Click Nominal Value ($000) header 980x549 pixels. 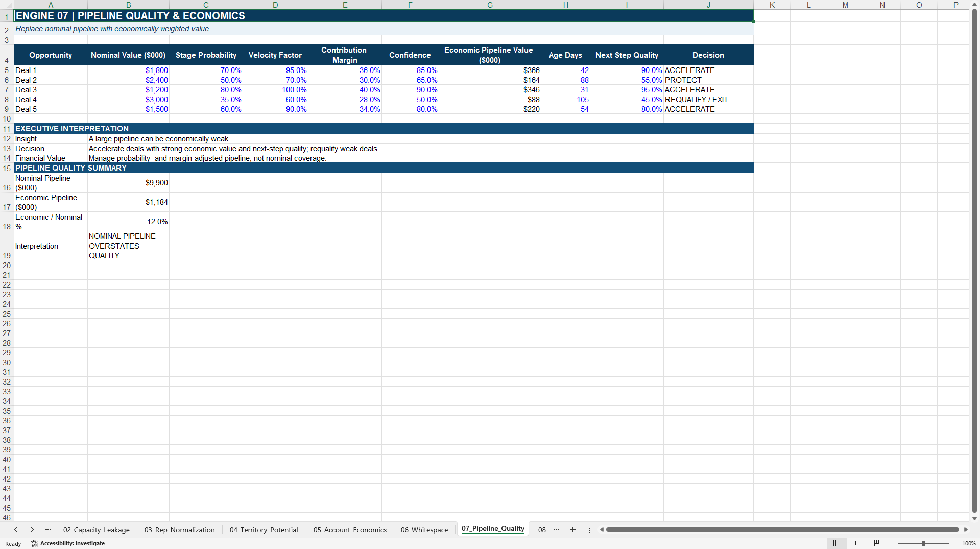(x=128, y=55)
